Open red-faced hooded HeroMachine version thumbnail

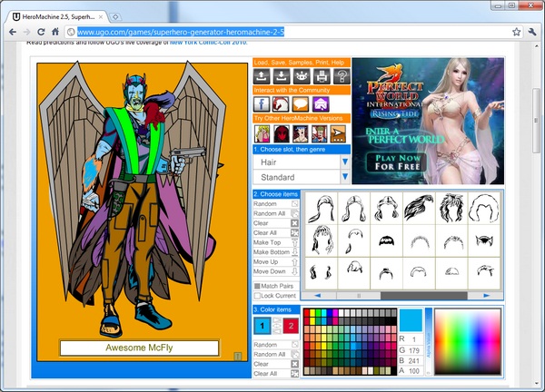(282, 133)
